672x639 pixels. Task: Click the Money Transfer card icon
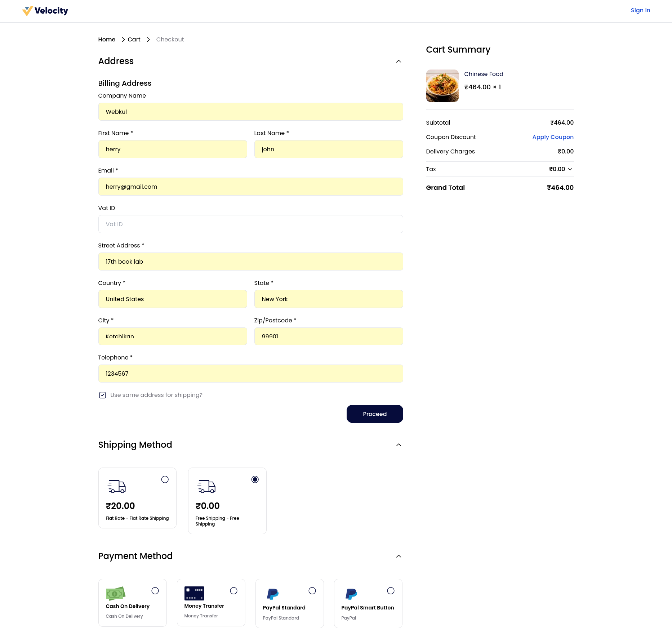(x=194, y=593)
